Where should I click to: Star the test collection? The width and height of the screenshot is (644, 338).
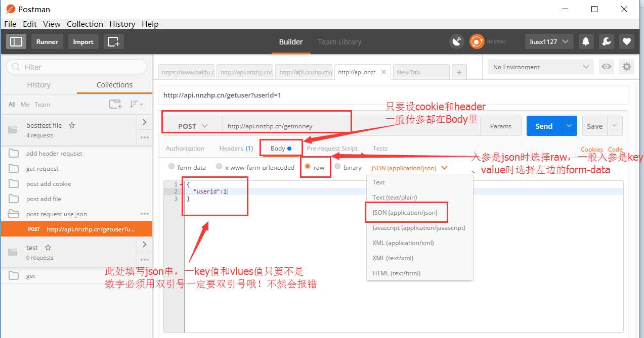click(48, 248)
